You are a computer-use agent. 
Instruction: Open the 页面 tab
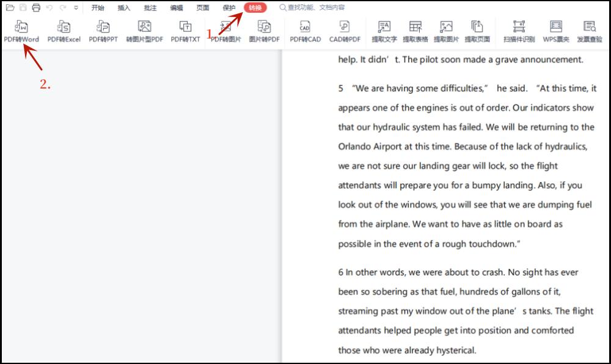click(203, 7)
